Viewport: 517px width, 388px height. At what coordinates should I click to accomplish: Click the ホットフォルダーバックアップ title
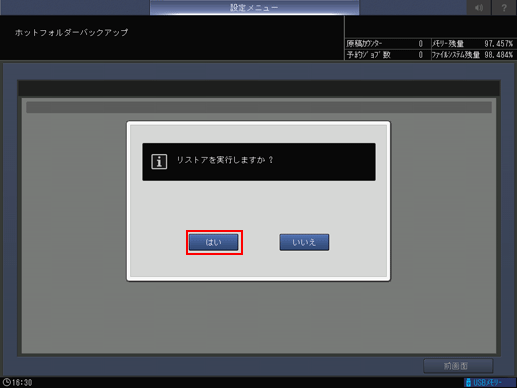coord(71,32)
